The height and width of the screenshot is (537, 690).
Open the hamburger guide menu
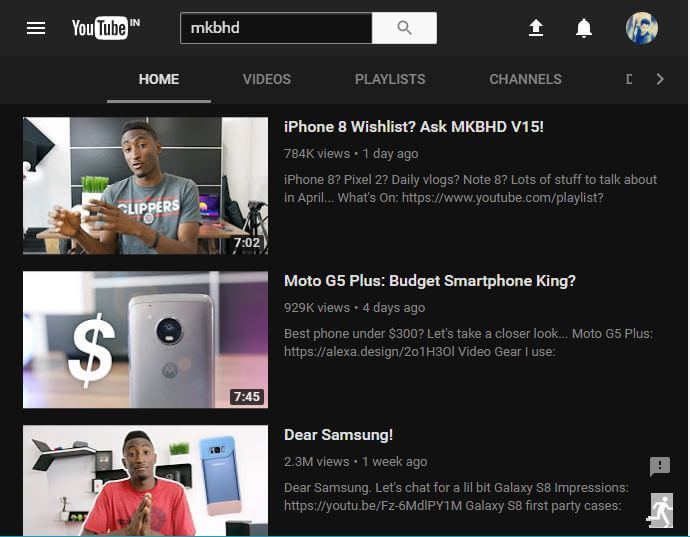[36, 28]
